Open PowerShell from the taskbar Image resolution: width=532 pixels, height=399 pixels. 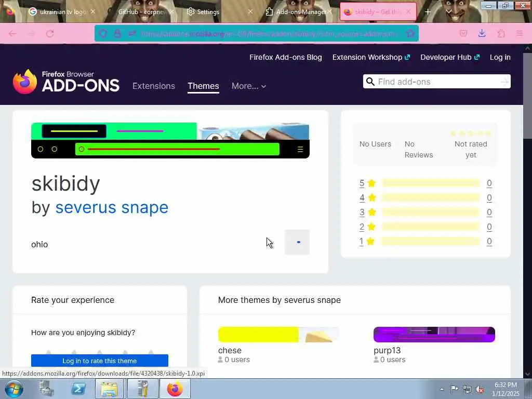coord(78,389)
